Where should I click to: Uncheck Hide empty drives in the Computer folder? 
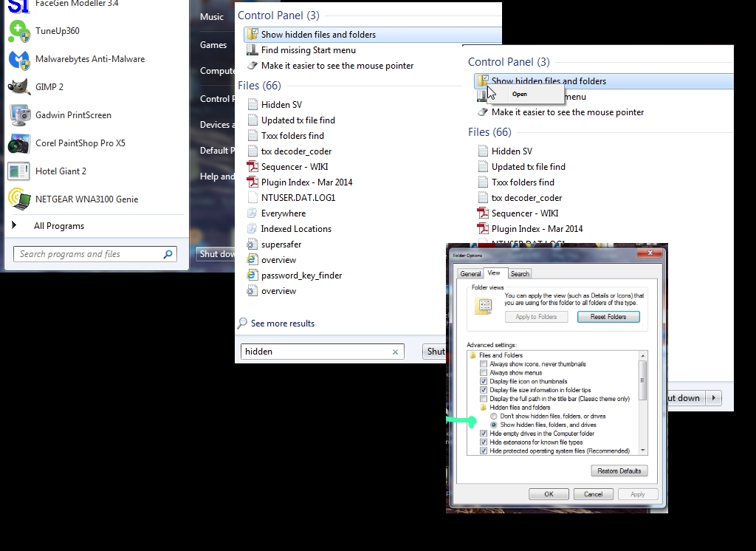pos(484,434)
